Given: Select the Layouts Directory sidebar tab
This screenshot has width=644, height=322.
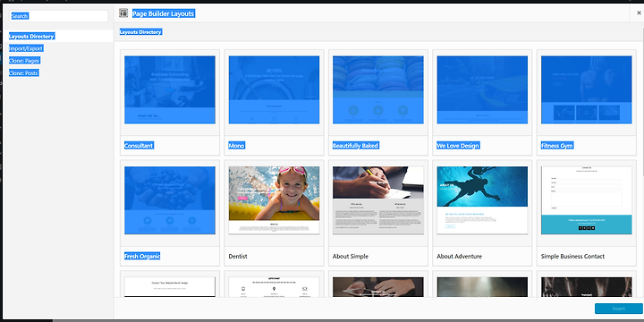Looking at the screenshot, I should [x=57, y=36].
